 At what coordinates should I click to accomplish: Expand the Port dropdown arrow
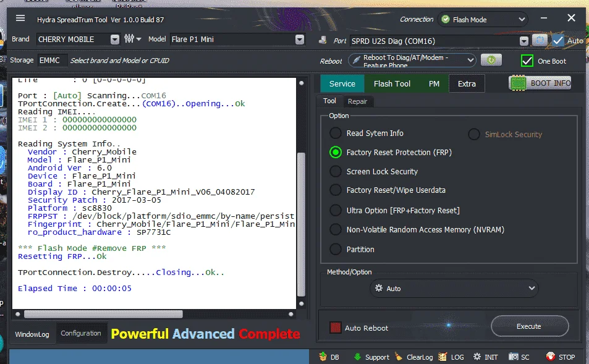(524, 41)
